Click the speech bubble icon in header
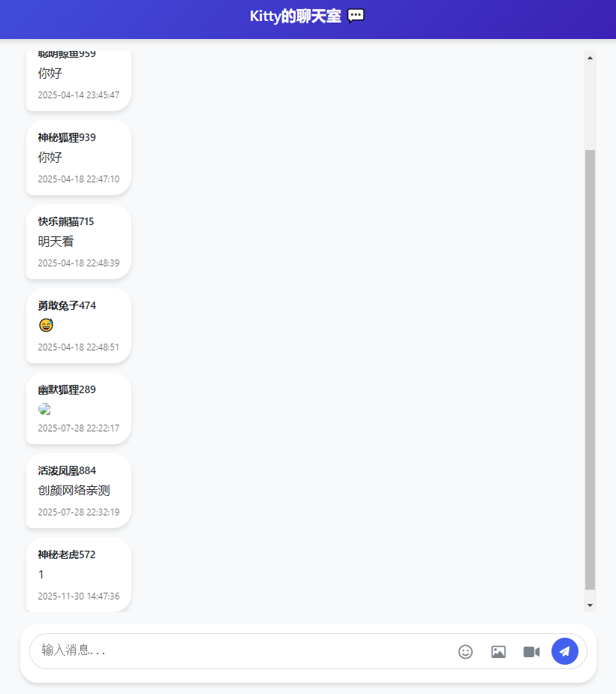The width and height of the screenshot is (616, 694). [356, 16]
